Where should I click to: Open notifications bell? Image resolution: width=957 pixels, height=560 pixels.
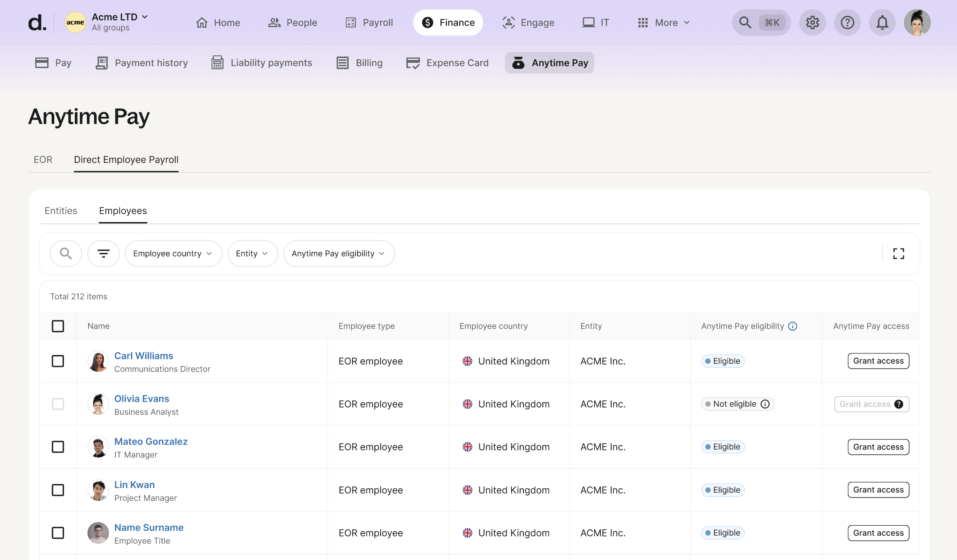(882, 22)
